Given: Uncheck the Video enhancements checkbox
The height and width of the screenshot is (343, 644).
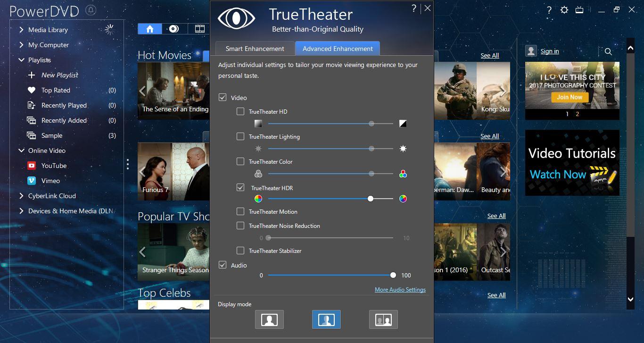Looking at the screenshot, I should click(223, 98).
